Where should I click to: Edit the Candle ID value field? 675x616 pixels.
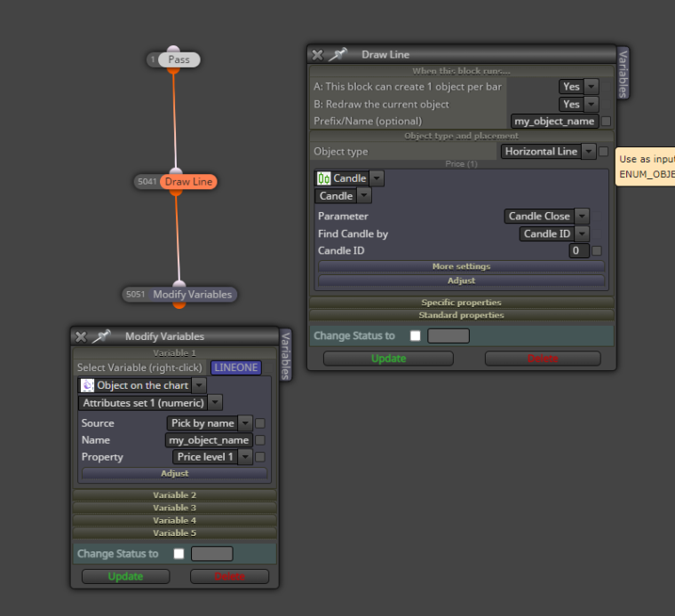pyautogui.click(x=579, y=250)
